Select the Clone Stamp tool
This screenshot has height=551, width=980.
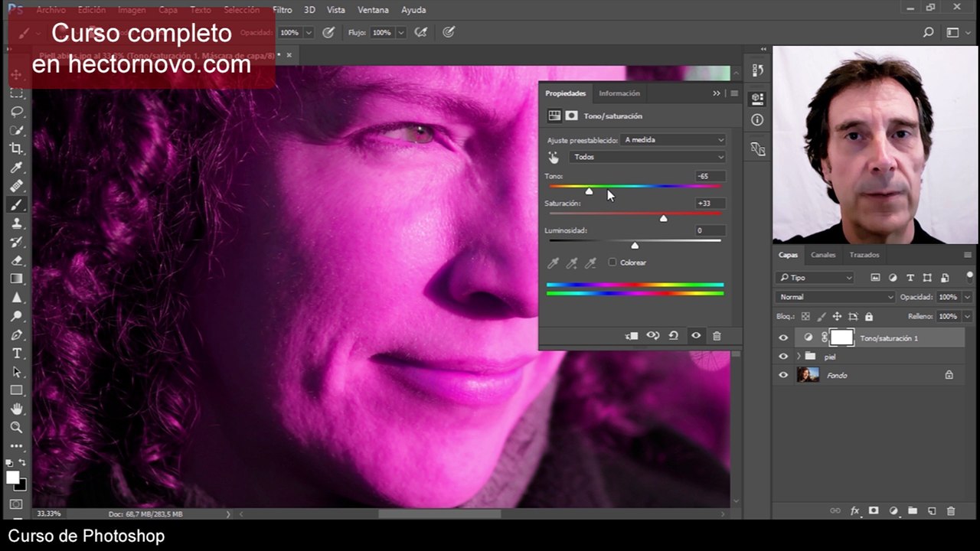click(x=17, y=223)
